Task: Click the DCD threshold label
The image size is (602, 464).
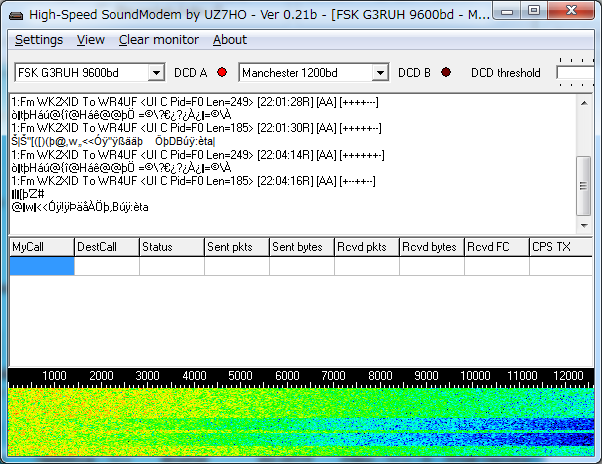Action: click(506, 73)
